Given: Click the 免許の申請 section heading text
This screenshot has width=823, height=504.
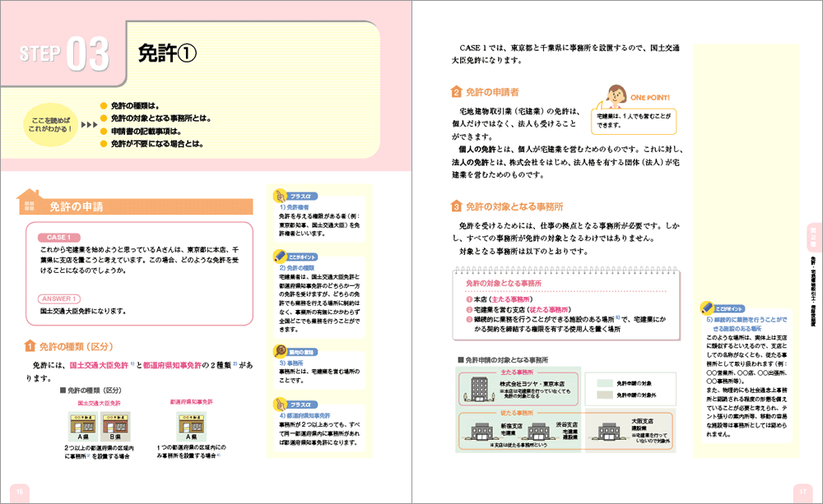Looking at the screenshot, I should 76,206.
